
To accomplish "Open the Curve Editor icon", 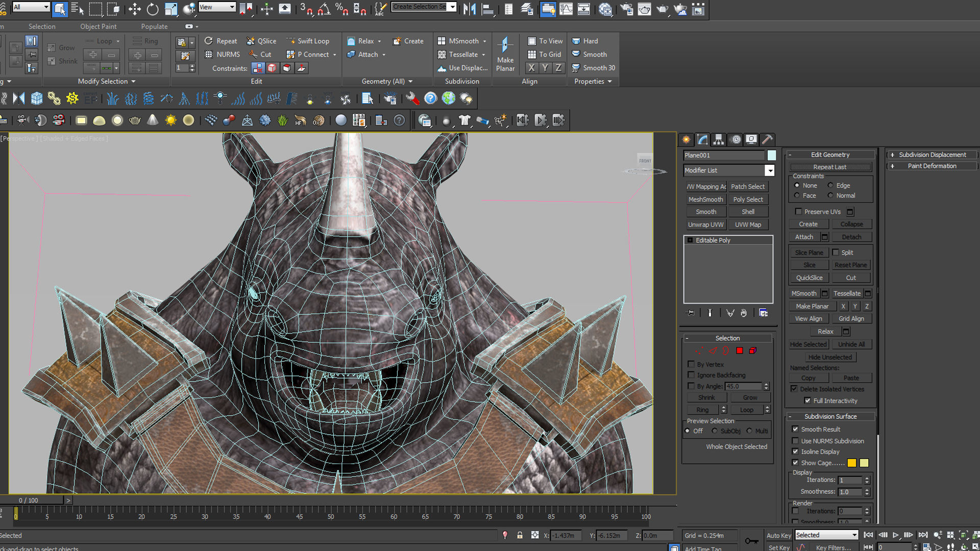I will coord(566,9).
